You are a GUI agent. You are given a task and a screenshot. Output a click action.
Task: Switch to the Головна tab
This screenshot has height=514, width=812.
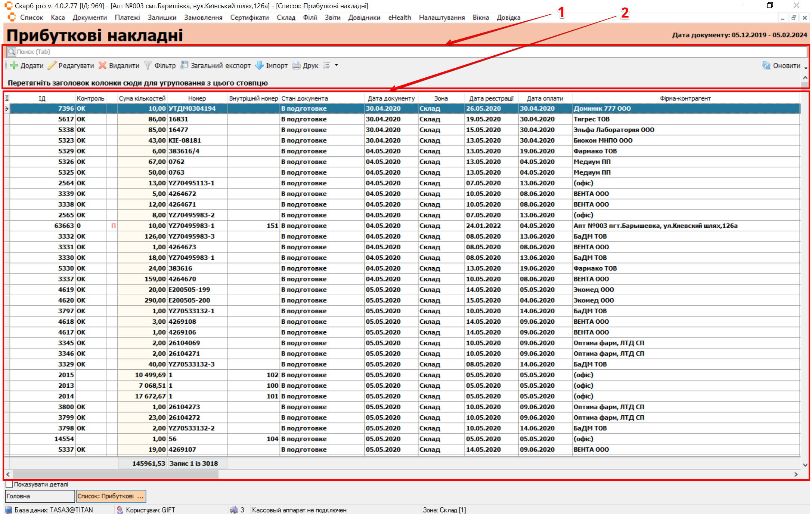pos(39,496)
